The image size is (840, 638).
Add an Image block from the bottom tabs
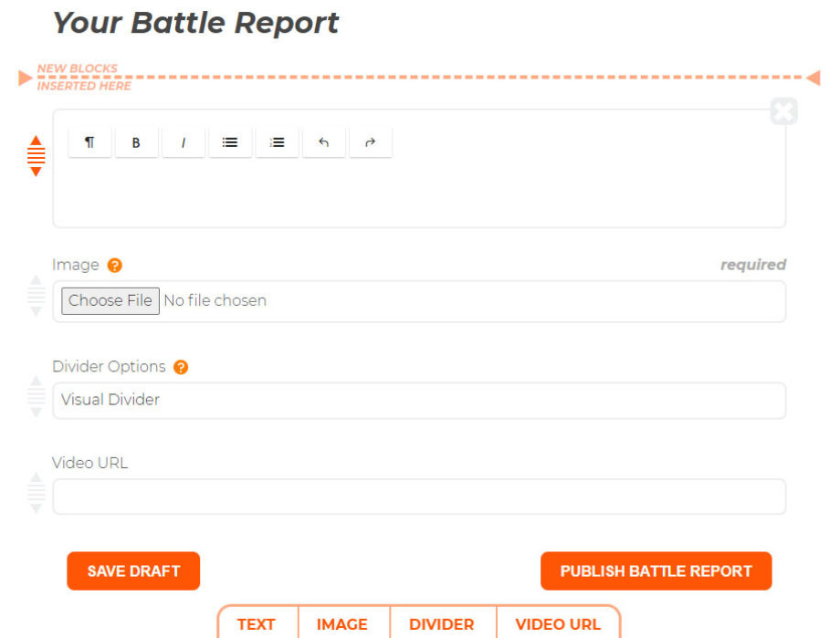[342, 624]
